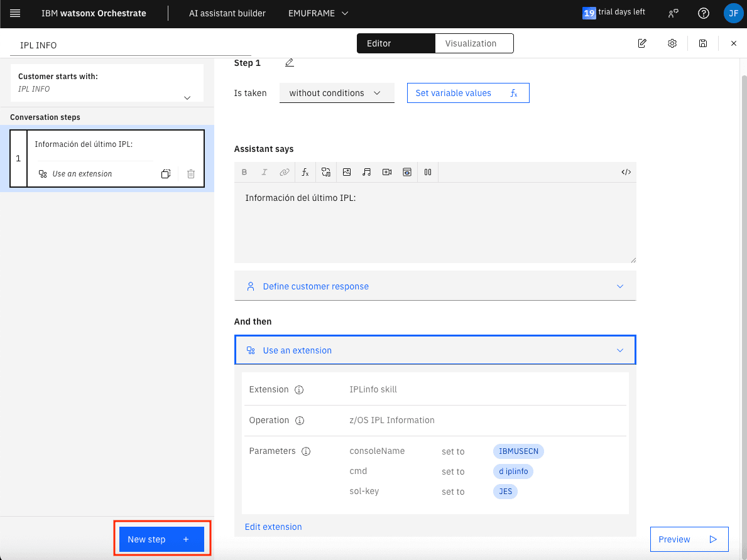Click the insert image icon in editor toolbar

[x=346, y=172]
